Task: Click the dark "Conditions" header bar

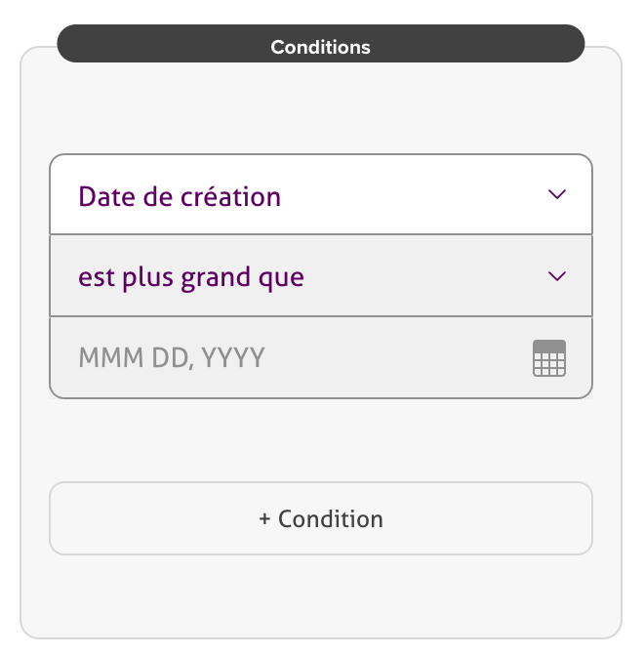Action: 146,45
